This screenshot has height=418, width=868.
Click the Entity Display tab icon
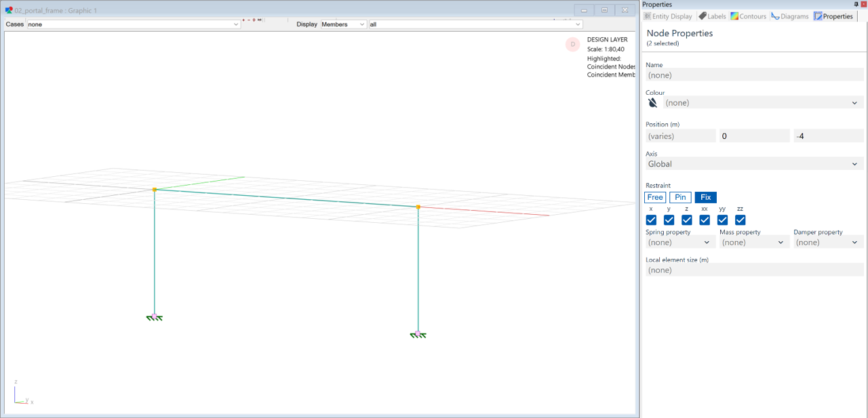[647, 16]
